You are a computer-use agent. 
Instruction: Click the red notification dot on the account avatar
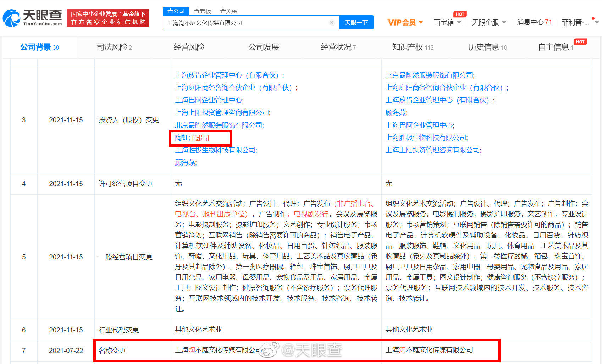[x=593, y=17]
